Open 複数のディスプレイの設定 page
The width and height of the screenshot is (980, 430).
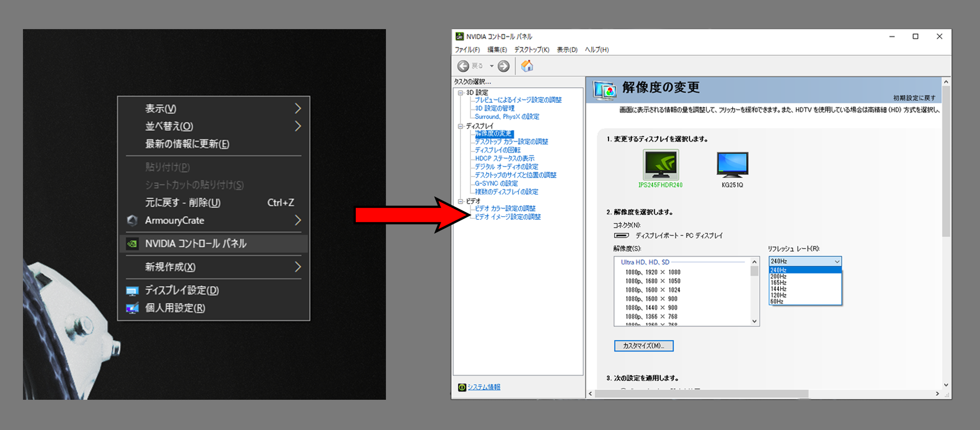click(507, 192)
